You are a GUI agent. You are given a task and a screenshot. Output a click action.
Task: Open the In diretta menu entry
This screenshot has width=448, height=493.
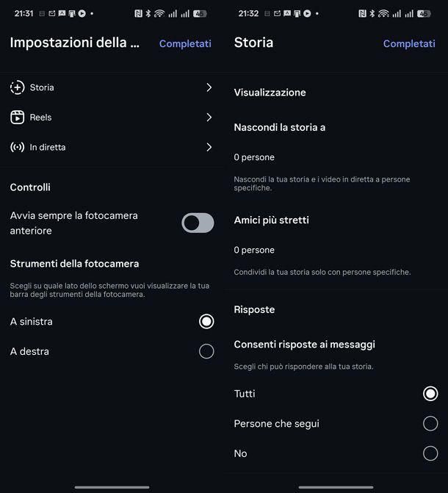pyautogui.click(x=48, y=147)
